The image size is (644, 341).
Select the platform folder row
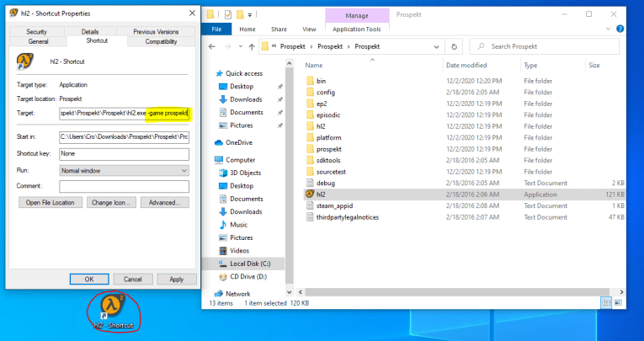click(464, 137)
